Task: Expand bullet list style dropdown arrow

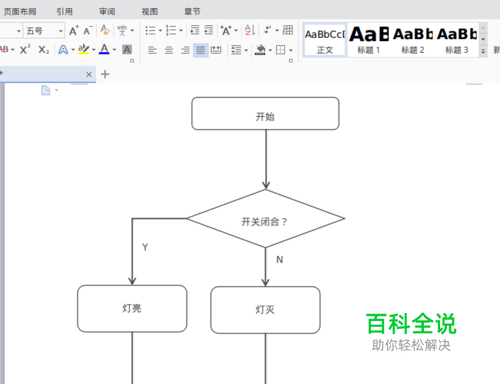Action: tap(160, 31)
